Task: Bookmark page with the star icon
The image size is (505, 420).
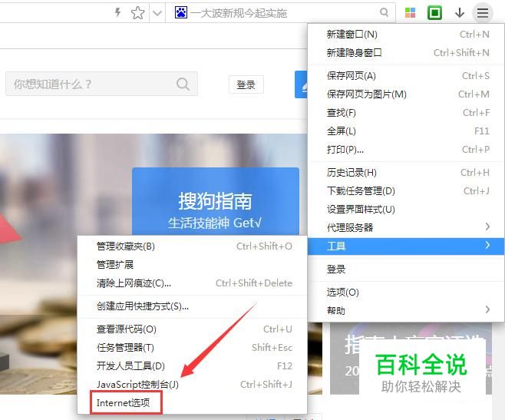Action: [137, 13]
